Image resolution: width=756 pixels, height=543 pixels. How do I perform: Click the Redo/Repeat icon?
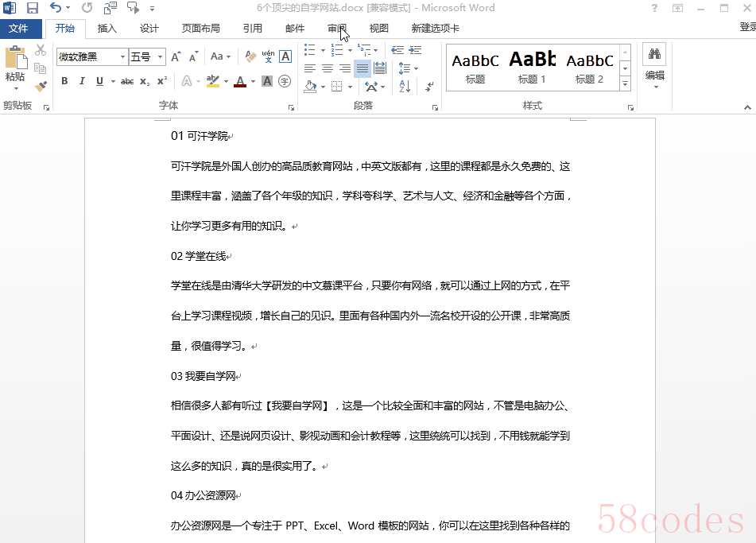[87, 8]
